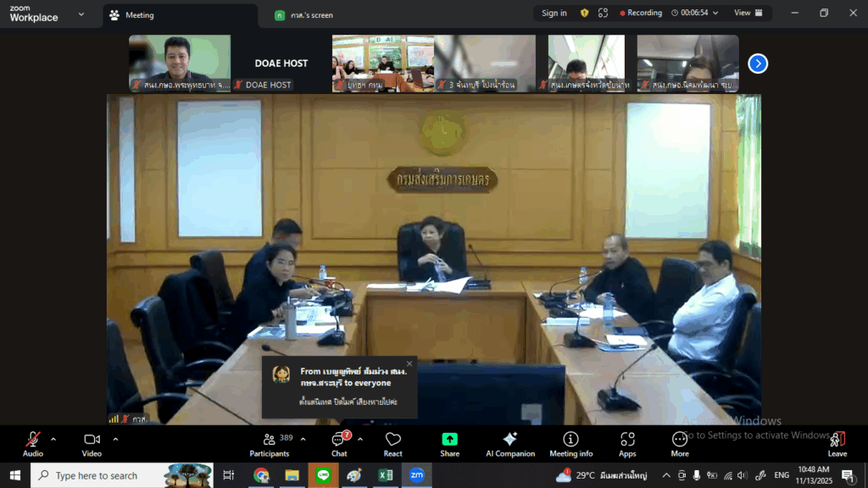Open the Apps panel
Screen dimensions: 868x488
627,440
